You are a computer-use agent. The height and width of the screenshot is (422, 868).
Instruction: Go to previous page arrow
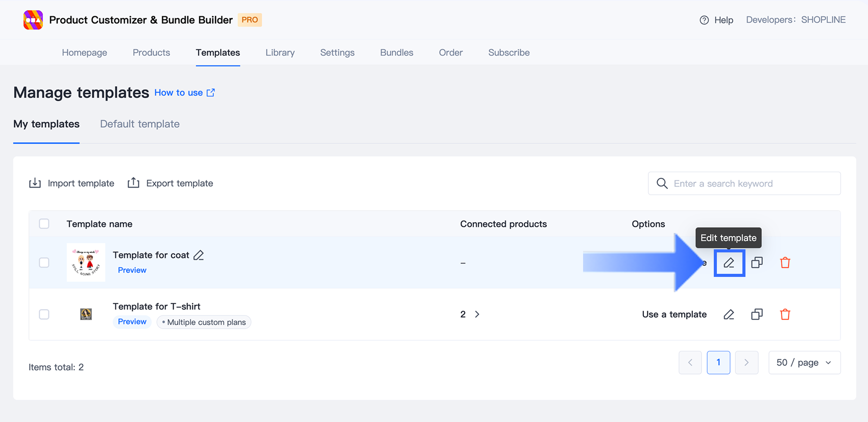[690, 363]
